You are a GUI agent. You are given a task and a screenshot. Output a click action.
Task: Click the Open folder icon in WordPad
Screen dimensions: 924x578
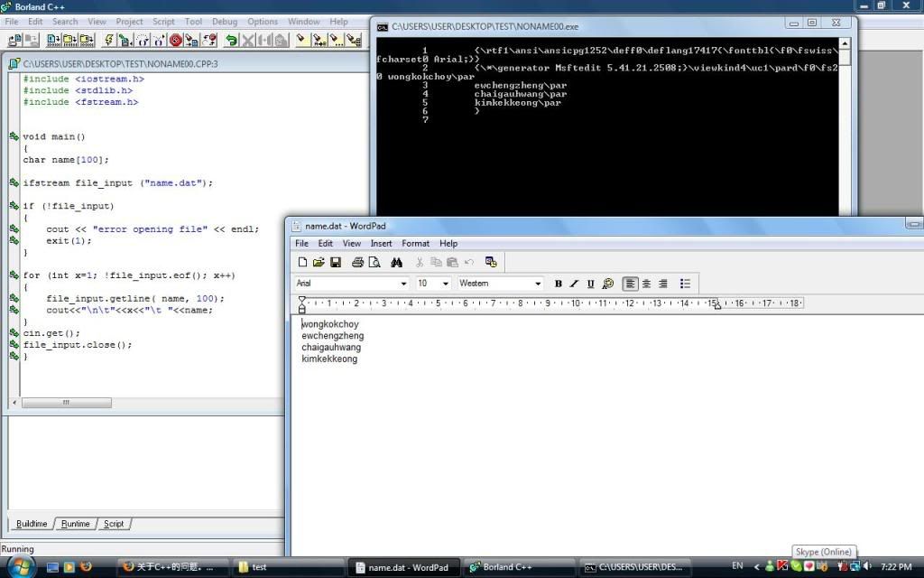pyautogui.click(x=319, y=262)
